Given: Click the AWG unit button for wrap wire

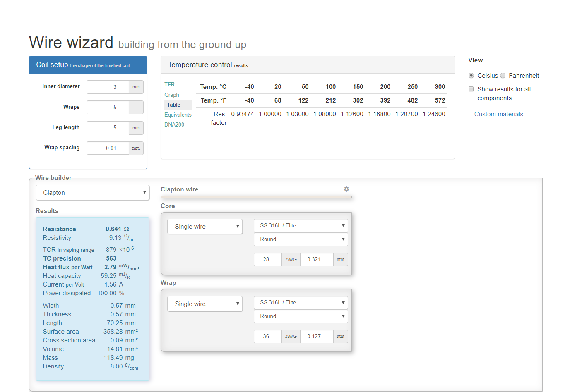Looking at the screenshot, I should pos(291,336).
